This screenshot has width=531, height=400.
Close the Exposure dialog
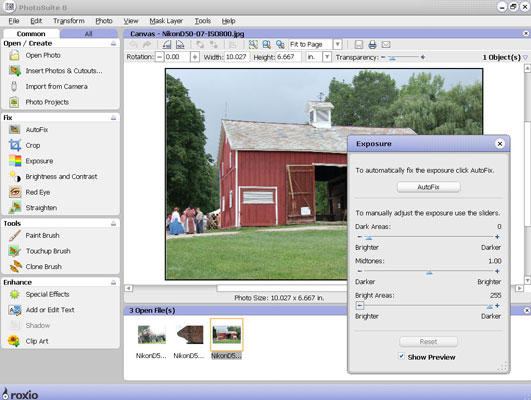(x=500, y=144)
